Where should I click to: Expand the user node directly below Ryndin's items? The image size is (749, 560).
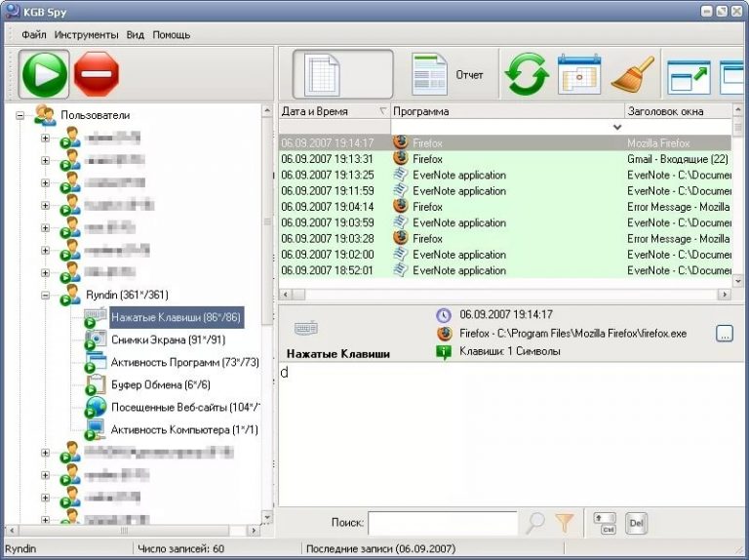[46, 452]
